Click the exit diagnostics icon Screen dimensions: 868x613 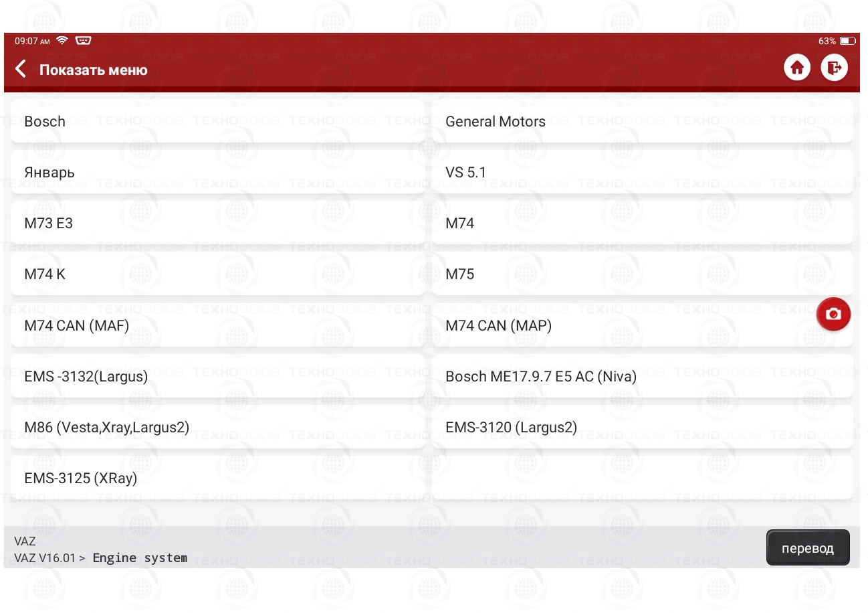(834, 68)
